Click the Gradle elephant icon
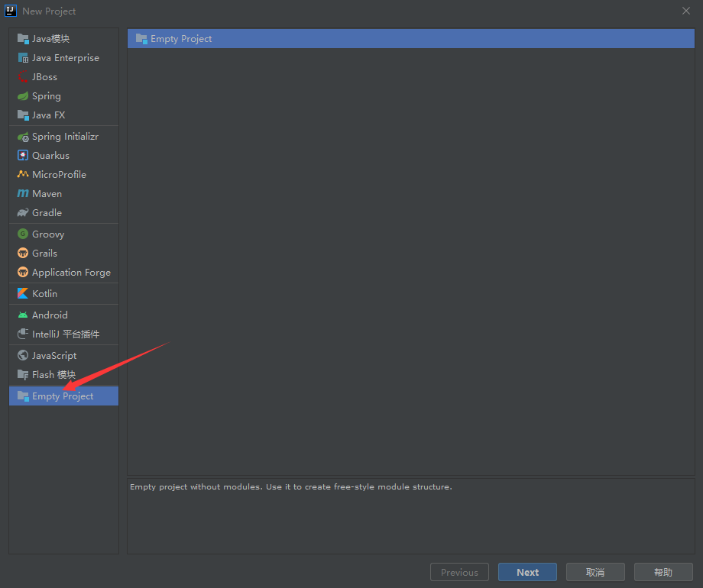This screenshot has height=588, width=703. coord(23,212)
